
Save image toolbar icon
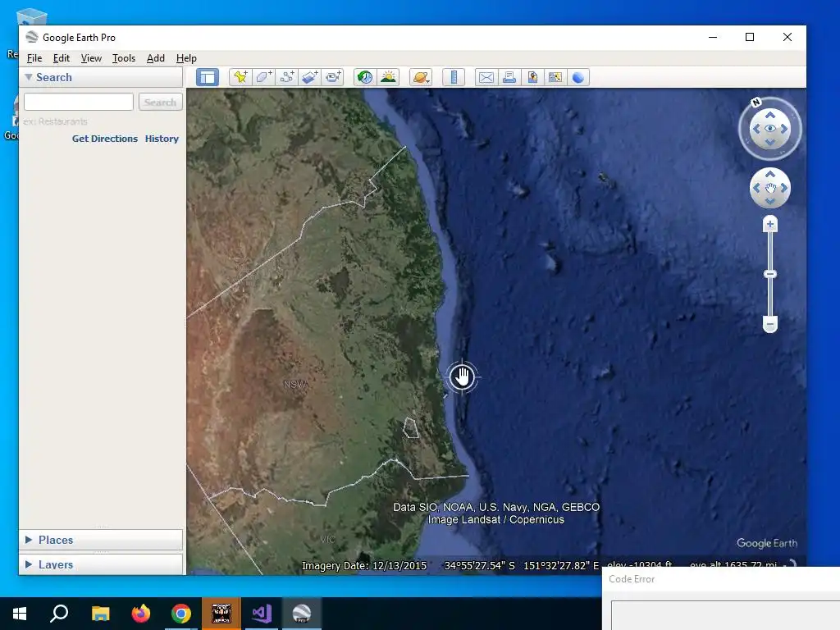(532, 77)
